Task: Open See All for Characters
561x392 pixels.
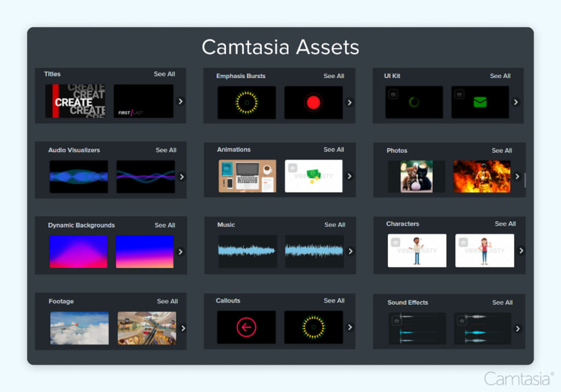Action: tap(505, 224)
